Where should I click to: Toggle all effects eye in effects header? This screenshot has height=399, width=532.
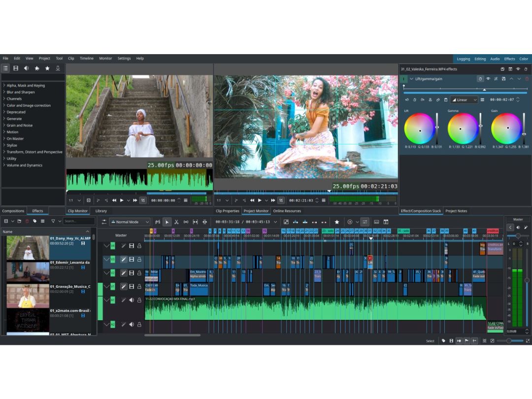point(518,69)
